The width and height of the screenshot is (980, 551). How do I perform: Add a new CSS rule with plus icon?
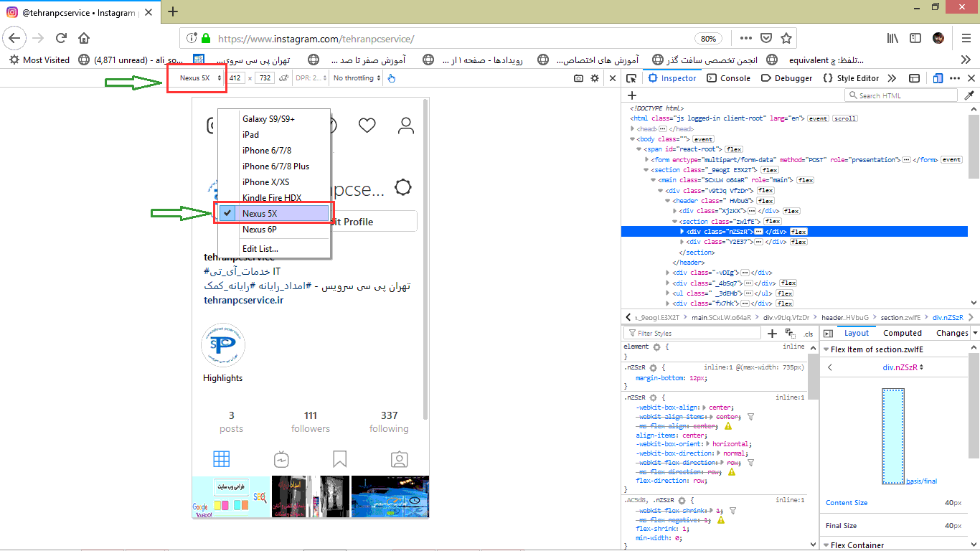[x=772, y=334]
